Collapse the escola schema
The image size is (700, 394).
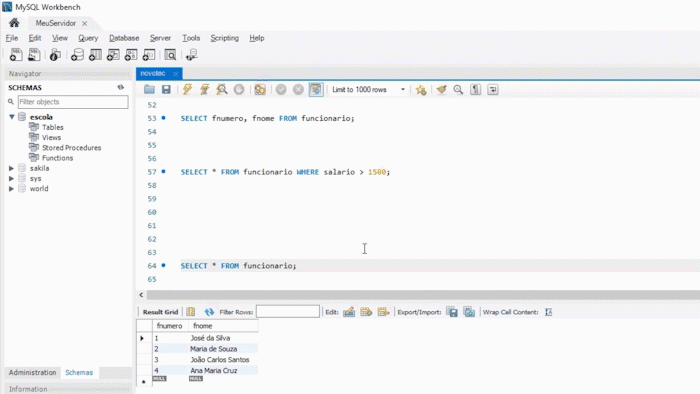click(12, 117)
